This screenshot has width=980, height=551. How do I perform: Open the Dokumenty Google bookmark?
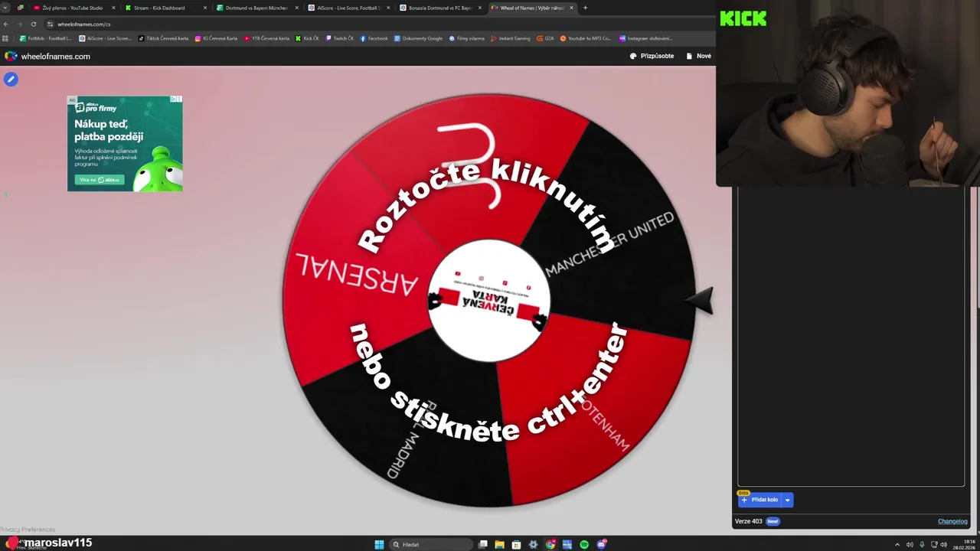click(418, 38)
